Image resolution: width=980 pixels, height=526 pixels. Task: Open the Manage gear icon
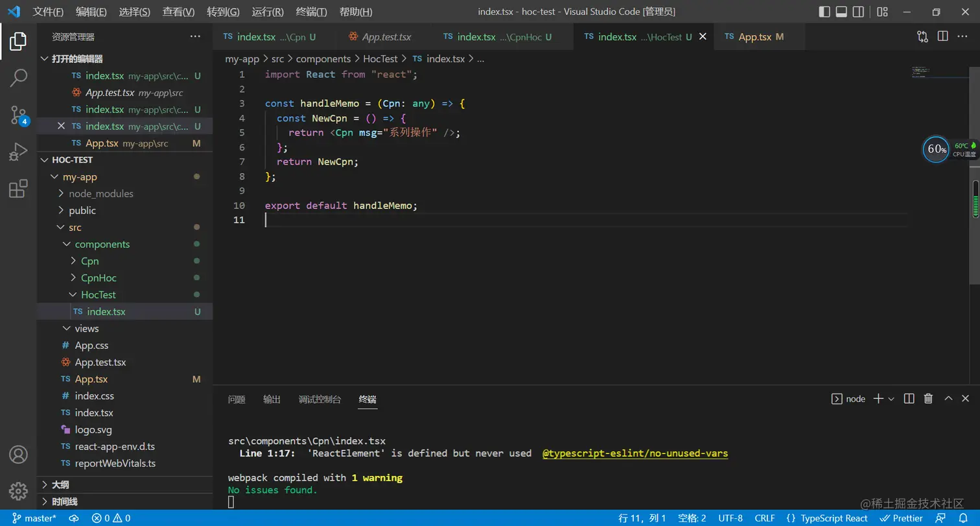(18, 491)
